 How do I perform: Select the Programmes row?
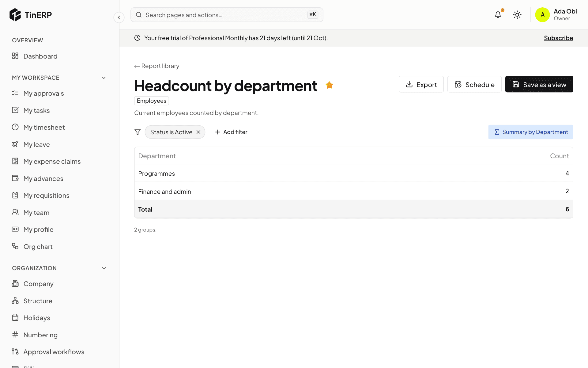pyautogui.click(x=353, y=173)
